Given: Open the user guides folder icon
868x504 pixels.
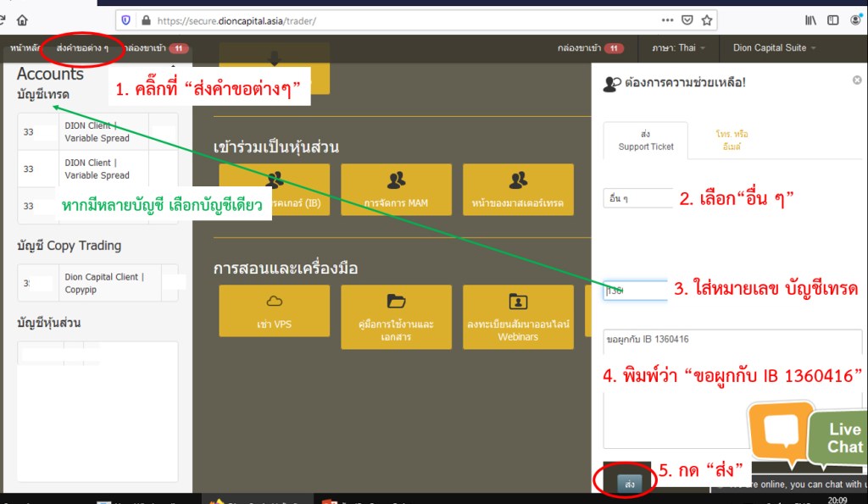Looking at the screenshot, I should [396, 302].
